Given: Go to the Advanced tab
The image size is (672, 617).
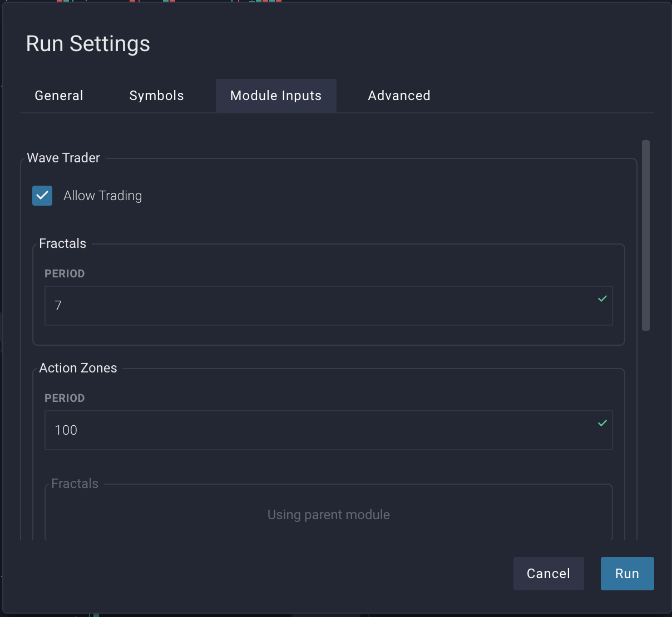Looking at the screenshot, I should pos(399,96).
